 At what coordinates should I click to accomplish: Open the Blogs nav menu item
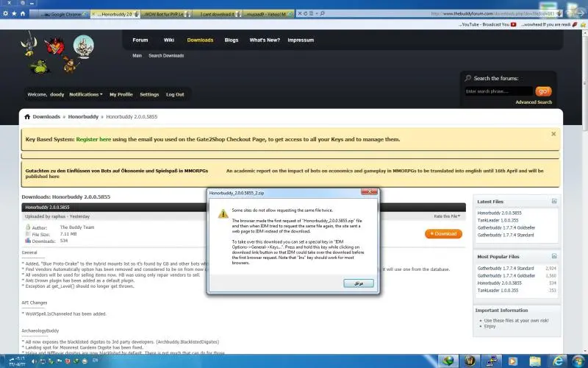[232, 40]
